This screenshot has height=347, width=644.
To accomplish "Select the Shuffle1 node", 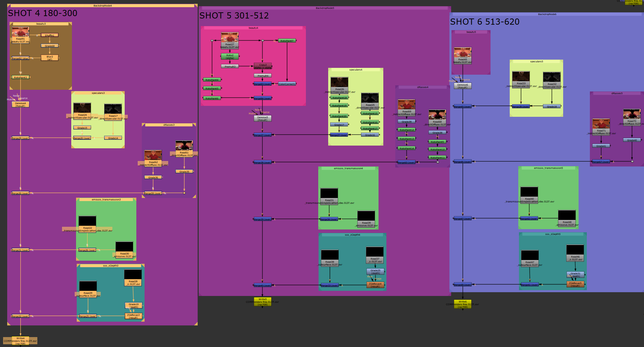I will point(49,35).
